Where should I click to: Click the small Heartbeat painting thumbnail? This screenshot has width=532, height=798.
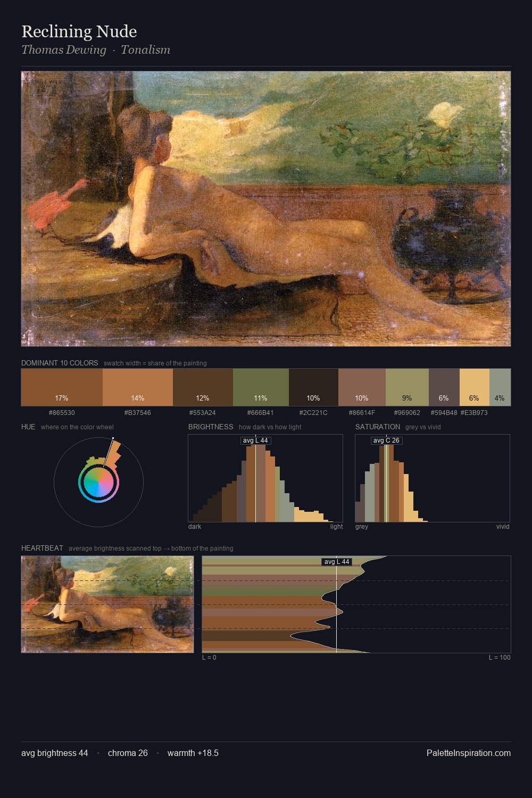click(x=107, y=604)
